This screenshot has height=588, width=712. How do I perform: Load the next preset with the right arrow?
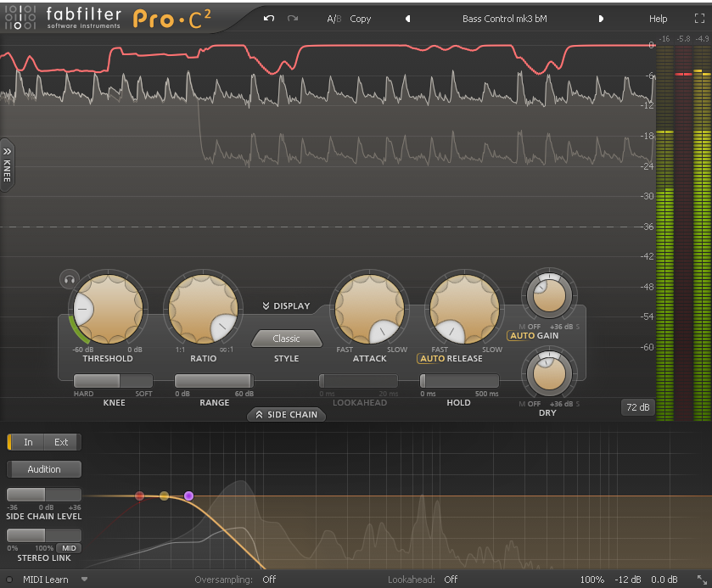(603, 19)
